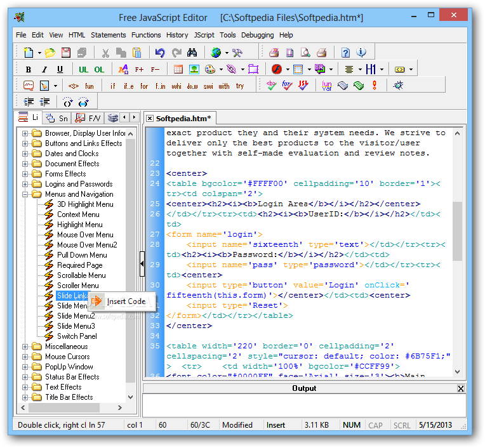Close the Output panel
This screenshot has height=448, width=485.
click(461, 388)
